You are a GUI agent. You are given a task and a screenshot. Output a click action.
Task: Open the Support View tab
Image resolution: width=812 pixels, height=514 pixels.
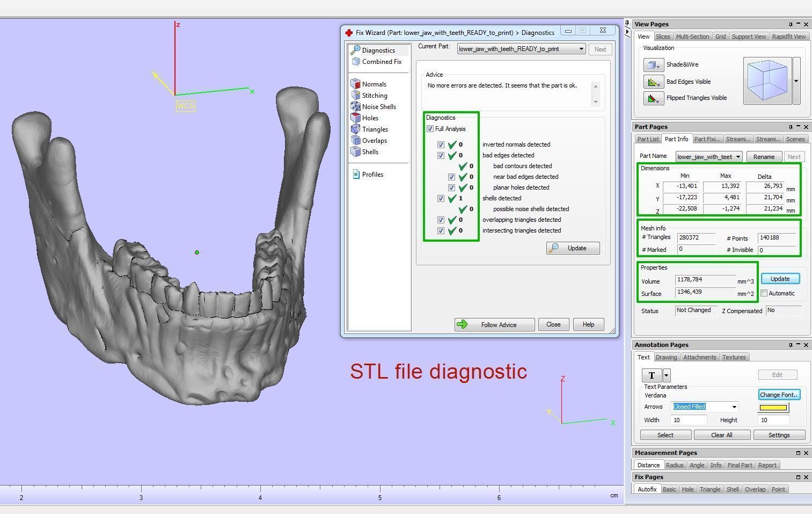(749, 37)
